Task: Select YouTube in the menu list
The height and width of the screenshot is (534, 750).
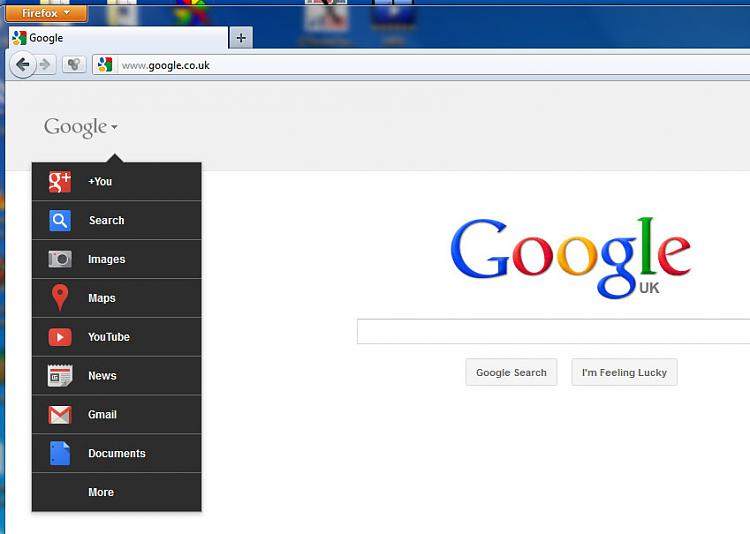Action: point(117,337)
